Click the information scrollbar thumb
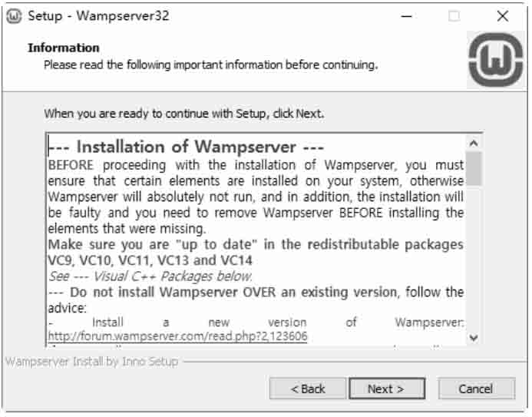The width and height of the screenshot is (532, 417). pos(474,169)
